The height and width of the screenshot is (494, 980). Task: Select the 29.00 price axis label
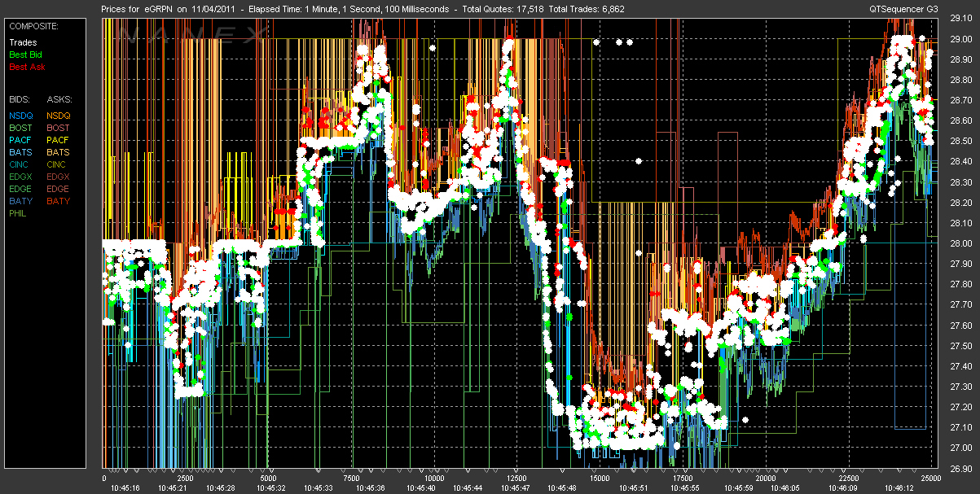(961, 39)
